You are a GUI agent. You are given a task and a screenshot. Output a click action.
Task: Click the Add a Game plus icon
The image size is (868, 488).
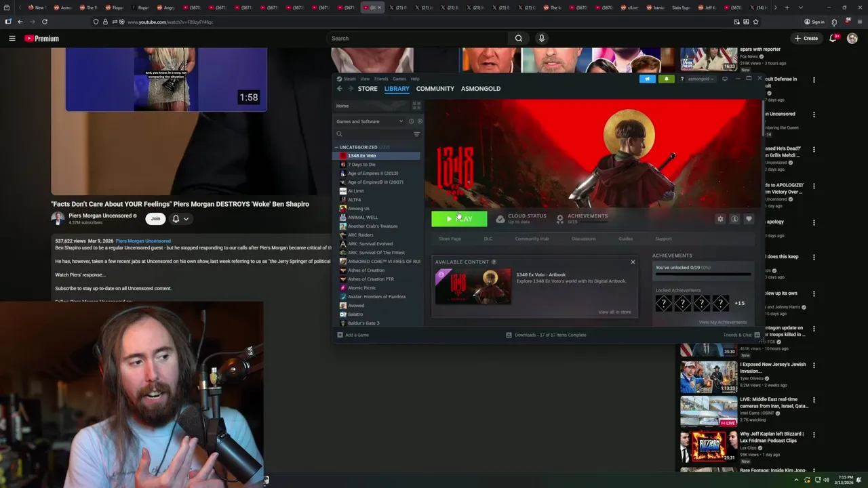pyautogui.click(x=340, y=335)
